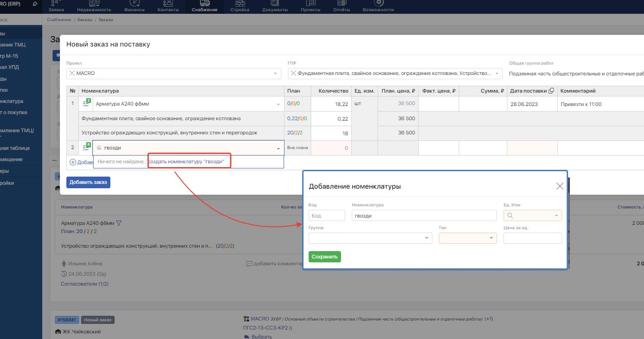Click the Добавить заказ button
The image size is (644, 339).
click(x=88, y=182)
